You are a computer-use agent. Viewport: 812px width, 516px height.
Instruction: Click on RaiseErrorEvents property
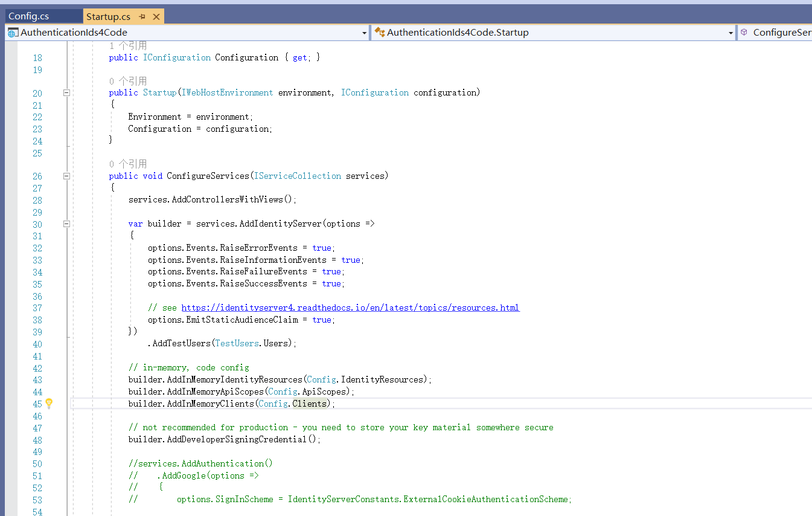coord(258,248)
